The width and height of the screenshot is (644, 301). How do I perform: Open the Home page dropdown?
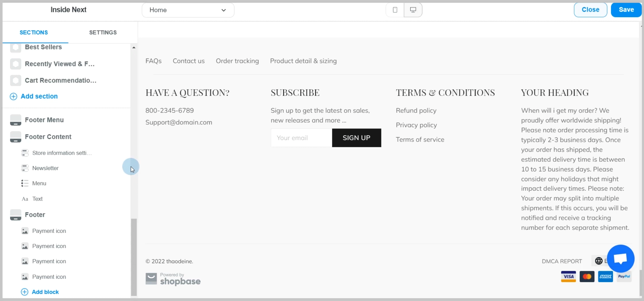[x=188, y=10]
